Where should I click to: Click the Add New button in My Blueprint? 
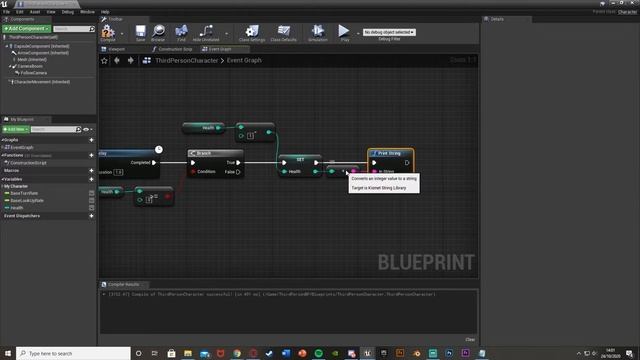[16, 129]
